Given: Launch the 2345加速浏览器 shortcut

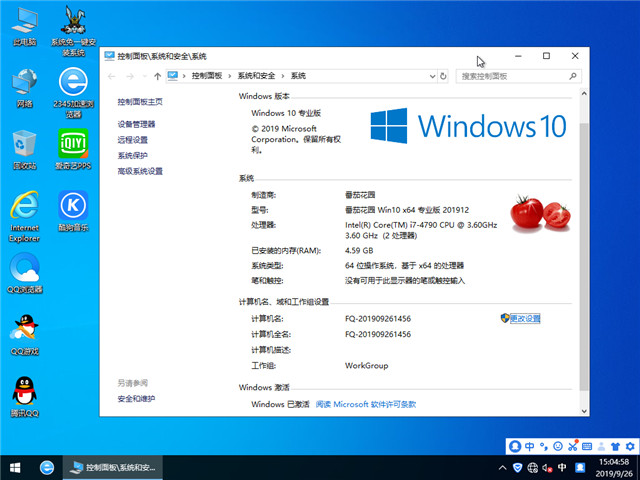Looking at the screenshot, I should pyautogui.click(x=73, y=92).
